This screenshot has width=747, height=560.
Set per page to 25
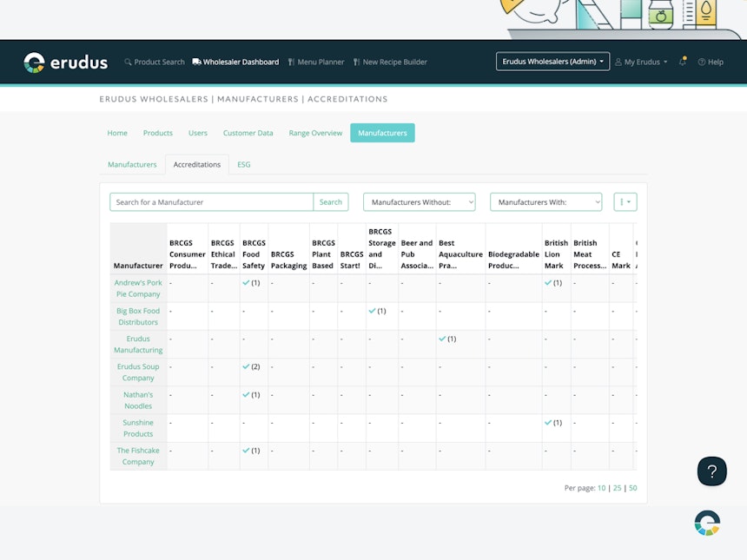tap(617, 488)
